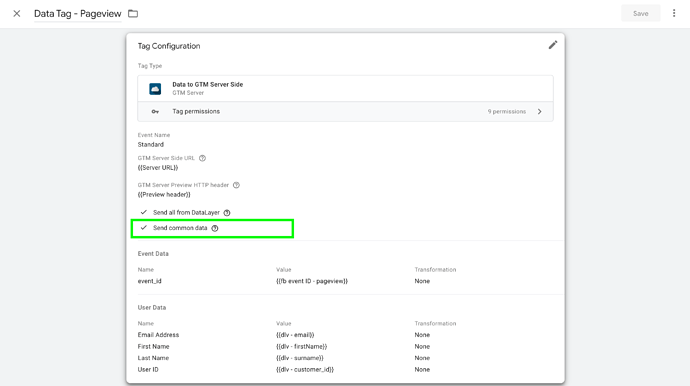Image resolution: width=690 pixels, height=386 pixels.
Task: Toggle the Send common data checkmark
Action: pyautogui.click(x=143, y=228)
